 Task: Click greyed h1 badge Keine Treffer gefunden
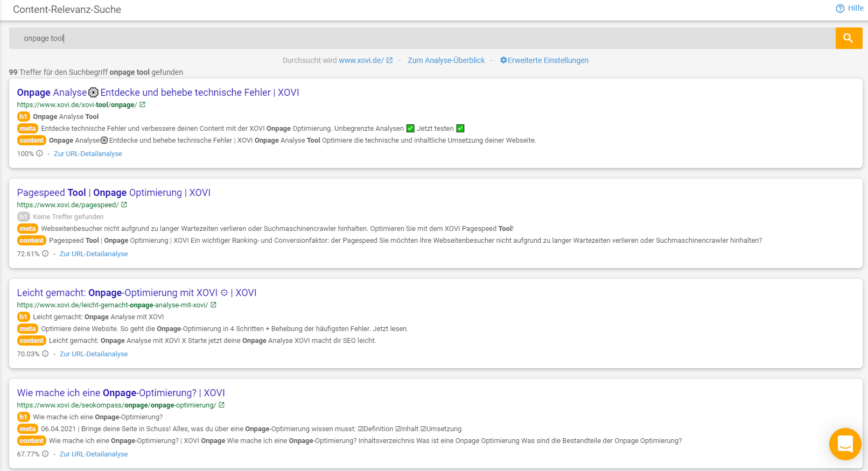23,217
